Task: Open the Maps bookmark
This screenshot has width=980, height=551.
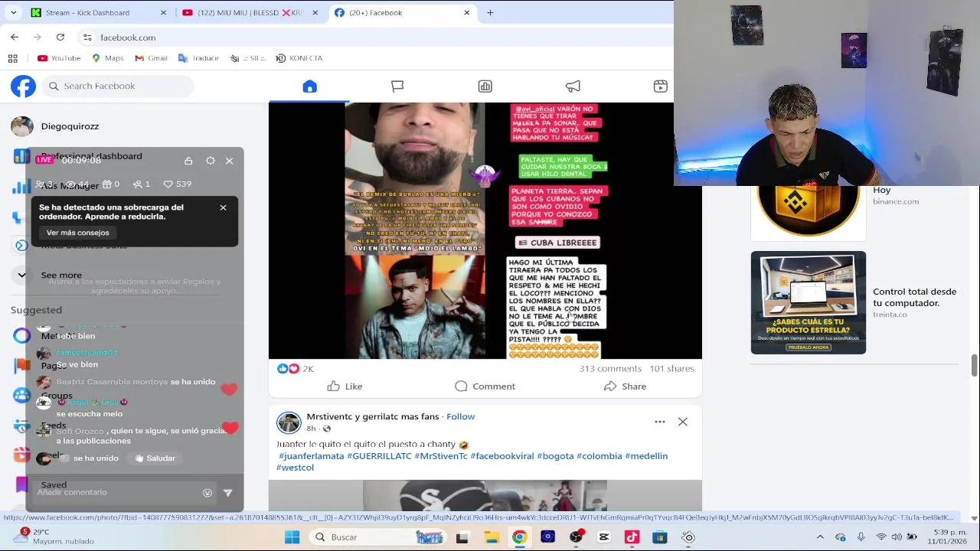Action: click(107, 58)
